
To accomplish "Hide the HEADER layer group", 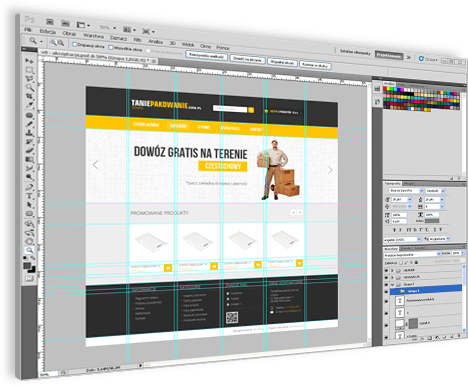I will (387, 270).
